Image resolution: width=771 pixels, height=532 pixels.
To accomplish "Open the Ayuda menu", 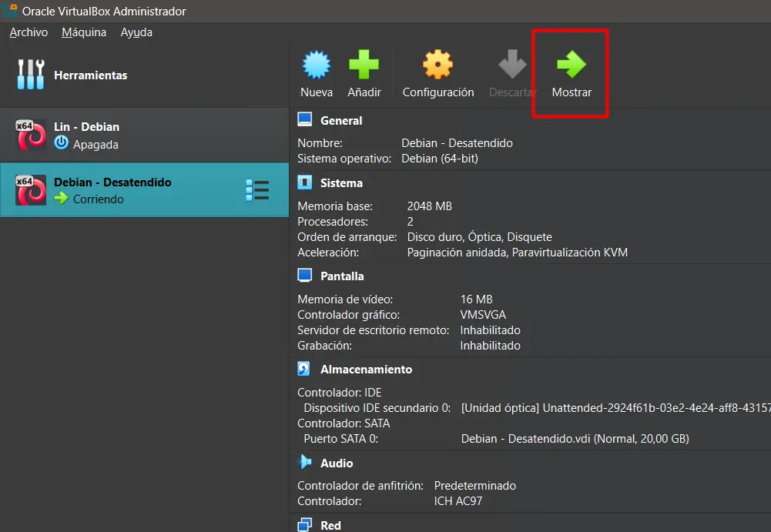I will 136,32.
